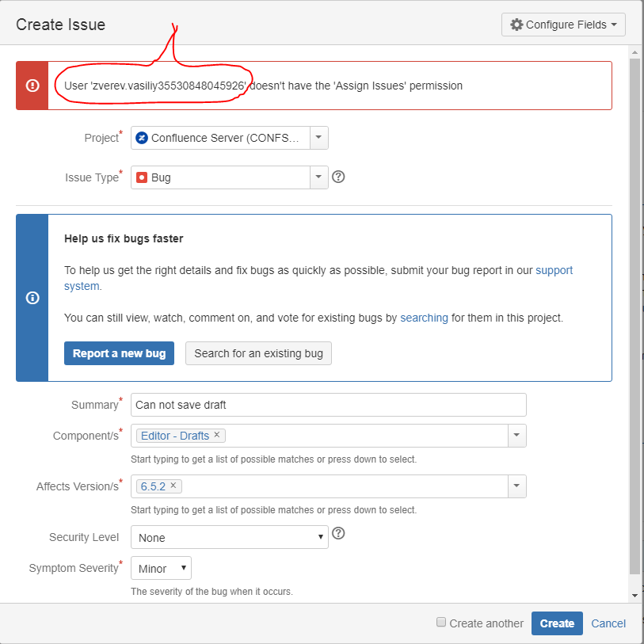Remove the 6.5.2 version tag
Screen dimensions: 644x644
(x=173, y=486)
